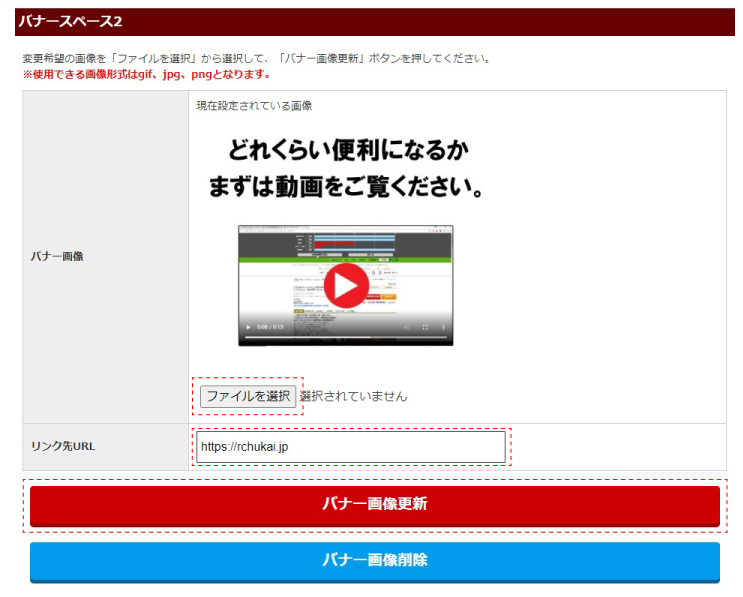The image size is (743, 597).
Task: Click the banner text まずは動画をご覧ください。
Action: pyautogui.click(x=347, y=188)
